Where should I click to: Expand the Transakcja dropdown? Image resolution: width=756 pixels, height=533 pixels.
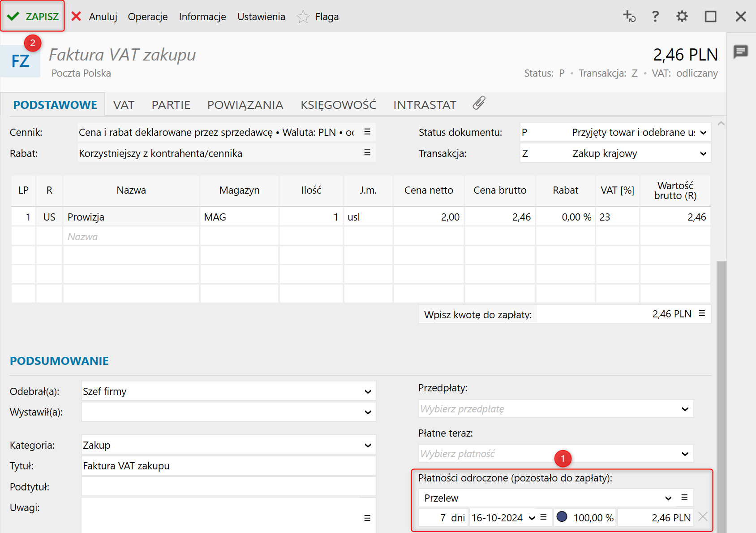703,154
